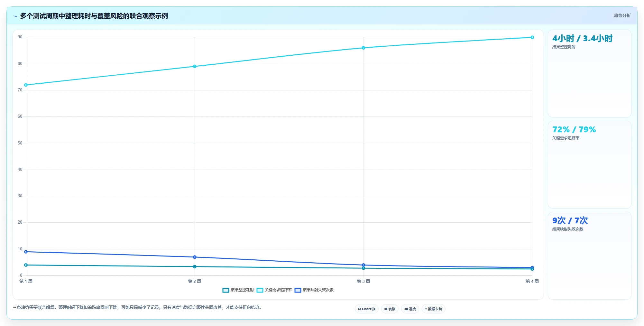The height and width of the screenshot is (326, 644).
Task: Click the Chart.js chip at the bottom
Action: tap(367, 309)
